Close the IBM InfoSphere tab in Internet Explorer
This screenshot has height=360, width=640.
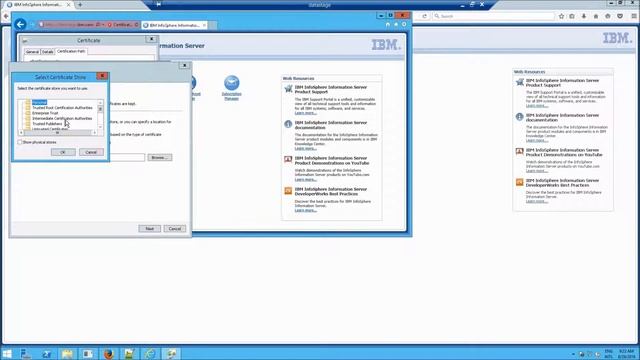(204, 25)
